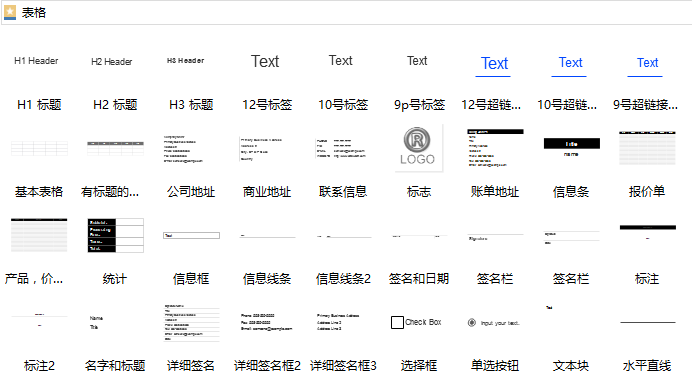
Task: Pick the 标志 LOGO shape
Action: click(x=418, y=147)
